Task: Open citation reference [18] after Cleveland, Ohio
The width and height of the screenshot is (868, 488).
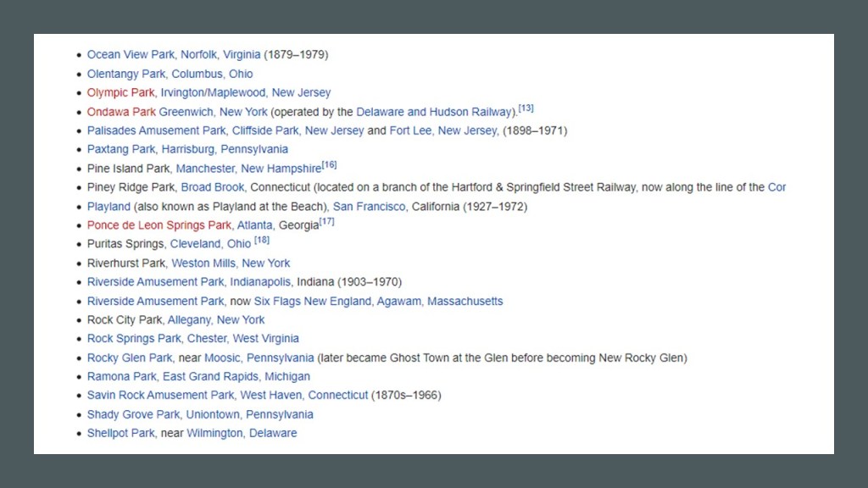Action: (262, 241)
